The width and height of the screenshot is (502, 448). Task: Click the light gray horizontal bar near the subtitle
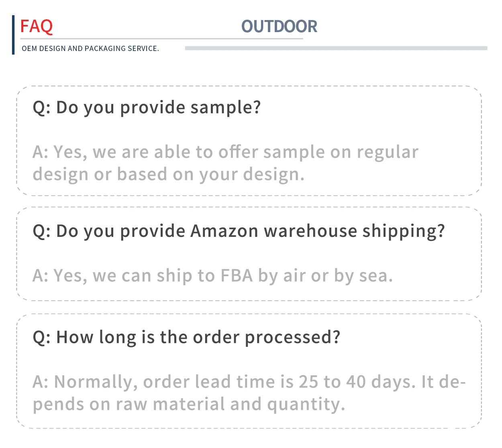tap(336, 48)
